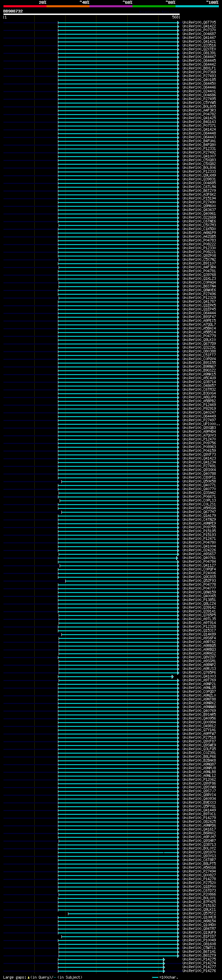Select hit label UniRef100_B8XLF1
Screen dimensions: 222x980
coord(199,68)
